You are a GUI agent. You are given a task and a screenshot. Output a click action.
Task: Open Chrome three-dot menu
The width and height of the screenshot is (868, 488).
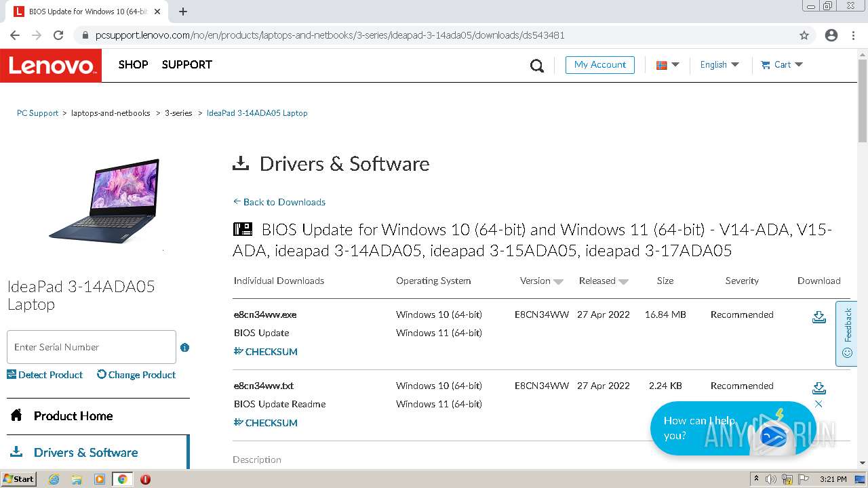(853, 35)
